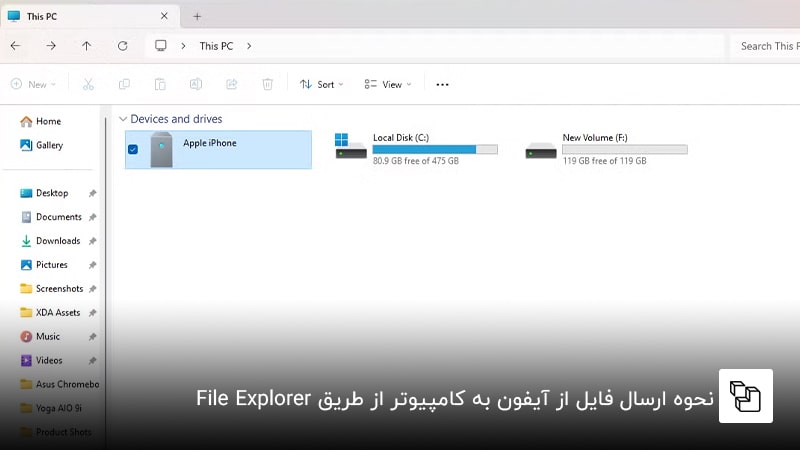
Task: Unpin Pictures using its pin icon
Action: point(92,265)
